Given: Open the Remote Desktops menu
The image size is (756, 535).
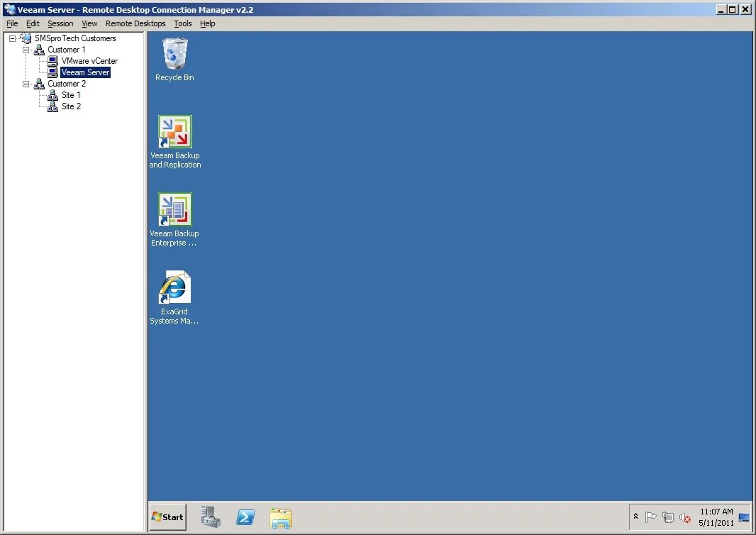Looking at the screenshot, I should pos(135,23).
